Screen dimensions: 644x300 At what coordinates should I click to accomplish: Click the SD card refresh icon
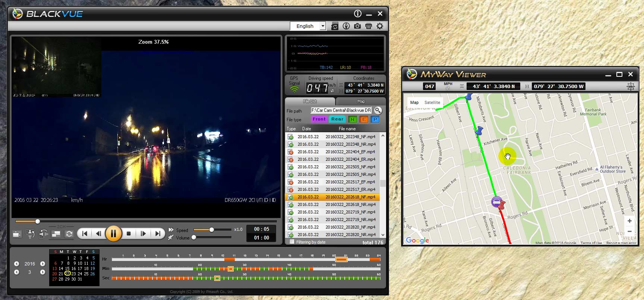(x=335, y=26)
